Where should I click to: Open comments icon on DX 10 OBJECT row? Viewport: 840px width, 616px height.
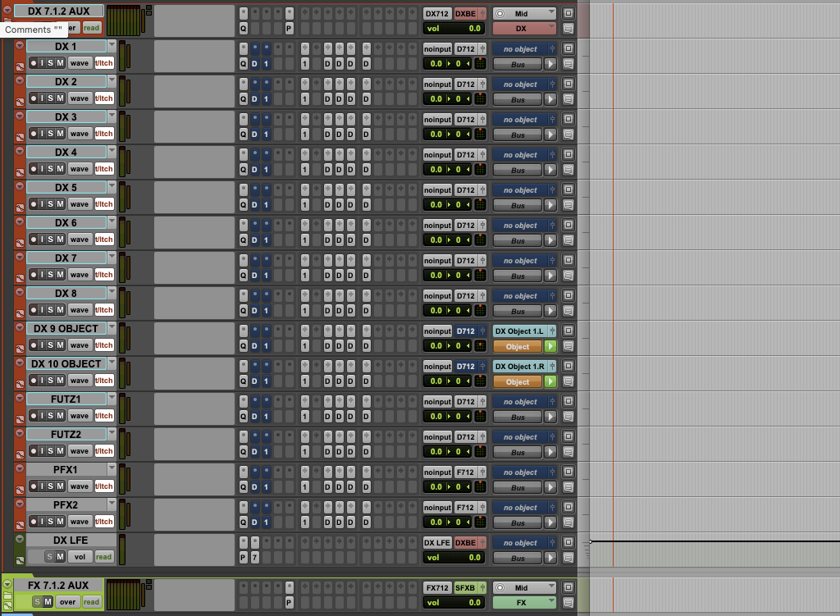pos(568,381)
